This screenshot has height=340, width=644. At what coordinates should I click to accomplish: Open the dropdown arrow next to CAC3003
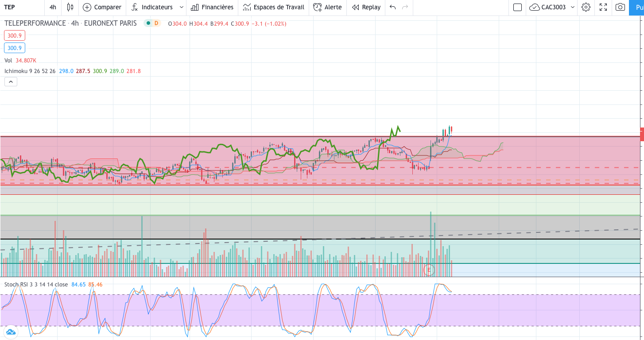click(x=573, y=7)
